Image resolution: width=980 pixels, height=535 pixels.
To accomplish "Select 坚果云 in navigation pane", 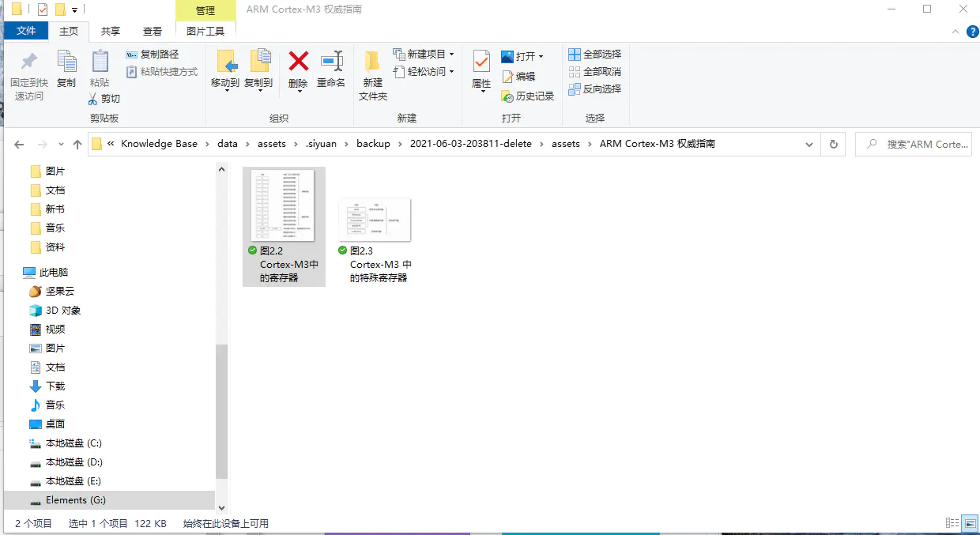I will [x=52, y=291].
